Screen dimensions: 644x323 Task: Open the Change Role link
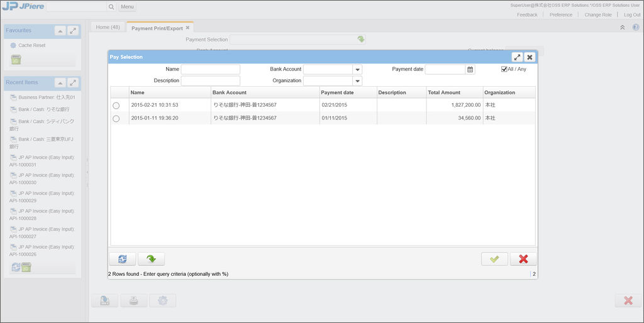597,14
